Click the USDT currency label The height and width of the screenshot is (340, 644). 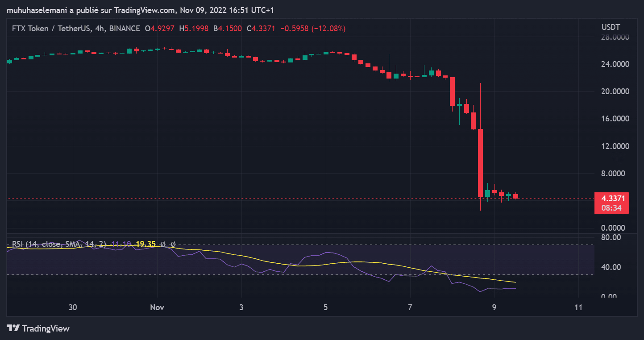tap(611, 27)
